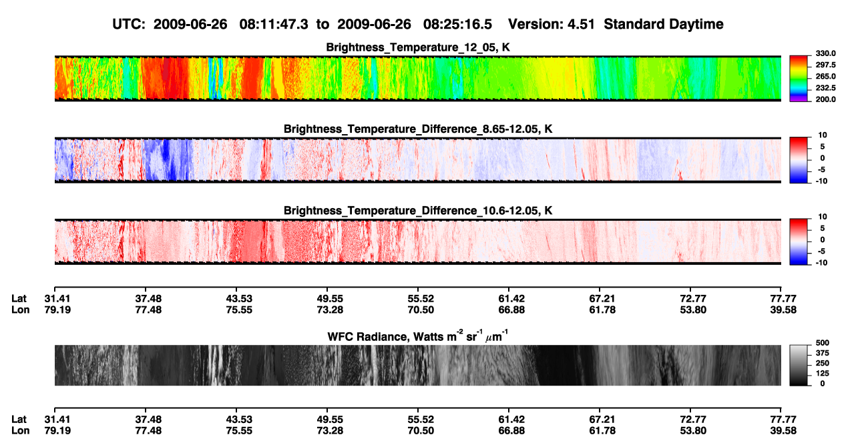Click the WFC Radiance grayscale image strip
The width and height of the screenshot is (868, 445).
[417, 366]
